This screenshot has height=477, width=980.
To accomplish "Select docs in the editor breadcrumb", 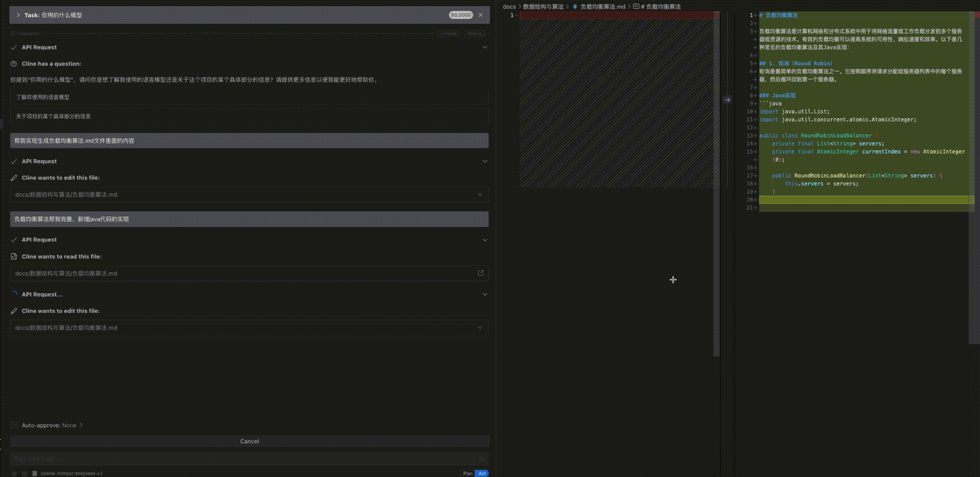I will (509, 7).
